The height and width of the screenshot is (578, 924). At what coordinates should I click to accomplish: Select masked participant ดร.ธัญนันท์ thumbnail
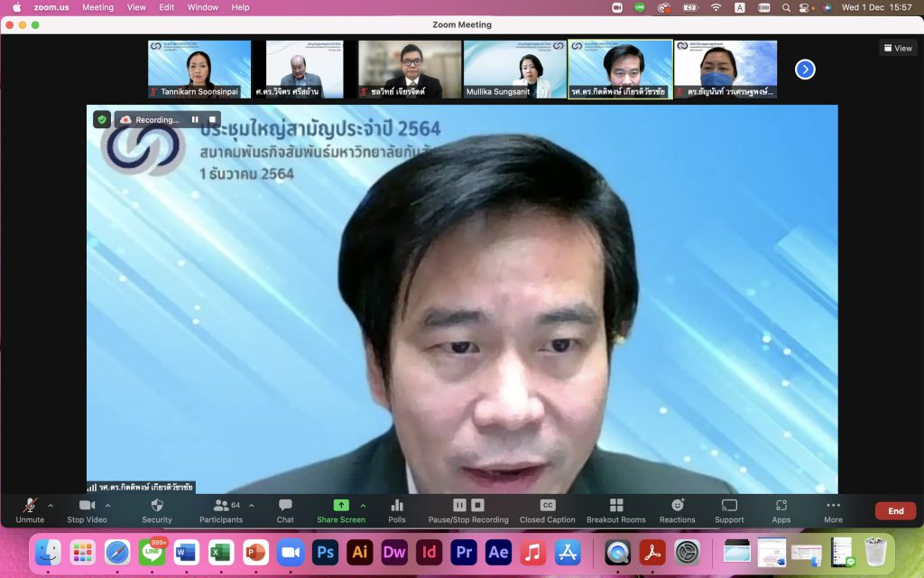click(725, 69)
